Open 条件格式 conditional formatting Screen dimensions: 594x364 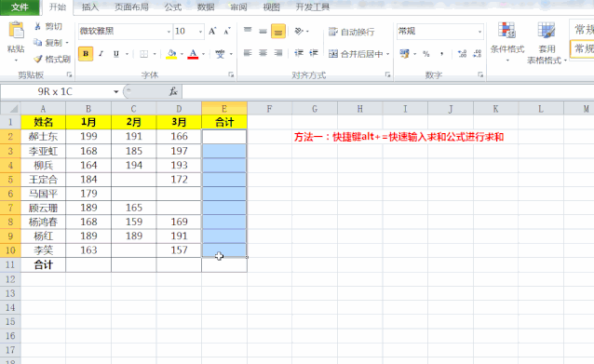[507, 43]
